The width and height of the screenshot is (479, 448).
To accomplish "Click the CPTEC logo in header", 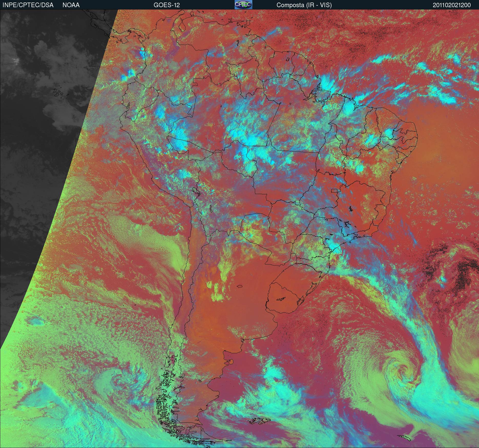I will 243,5.
